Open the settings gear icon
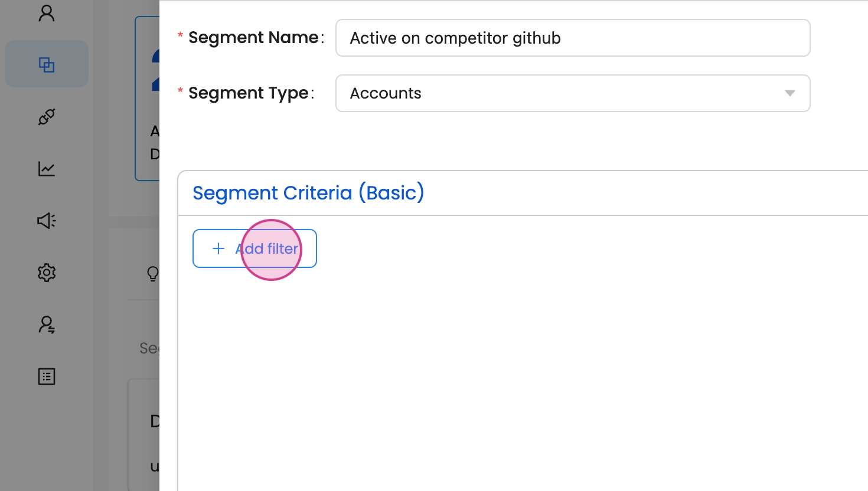Viewport: 868px width, 491px height. (47, 273)
